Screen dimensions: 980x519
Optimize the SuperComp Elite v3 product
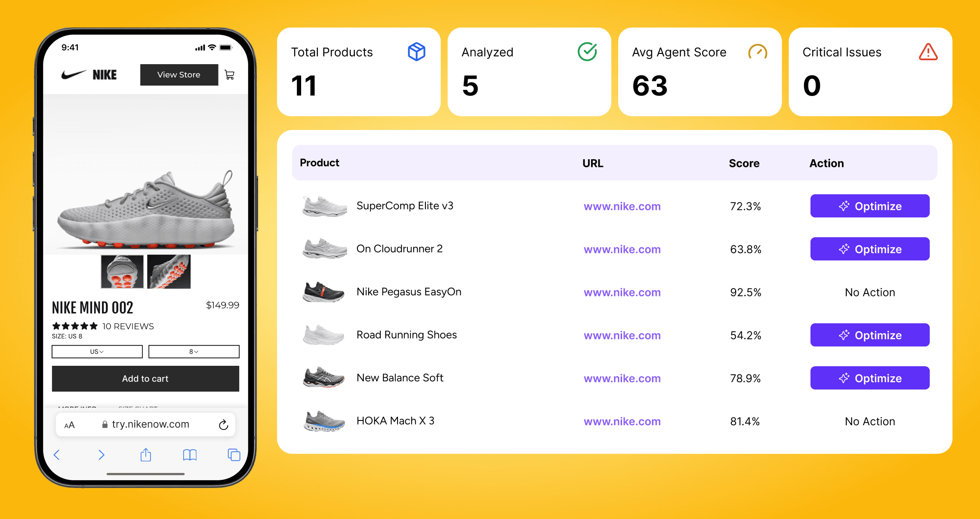[x=869, y=206]
